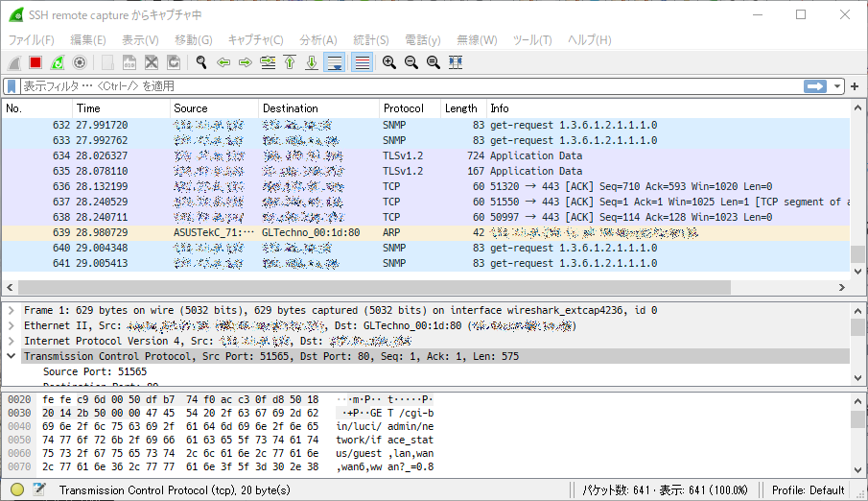
Task: Select packet 639 ARP row
Action: click(x=426, y=233)
